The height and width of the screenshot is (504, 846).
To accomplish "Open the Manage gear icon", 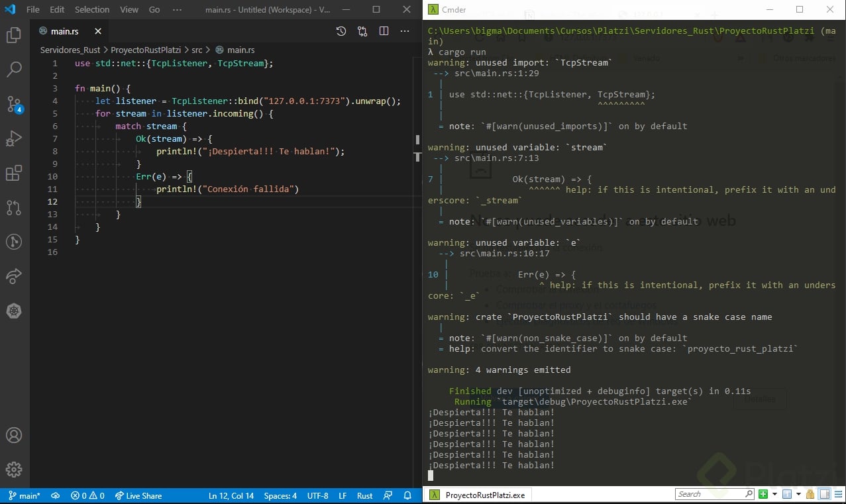I will click(x=14, y=470).
